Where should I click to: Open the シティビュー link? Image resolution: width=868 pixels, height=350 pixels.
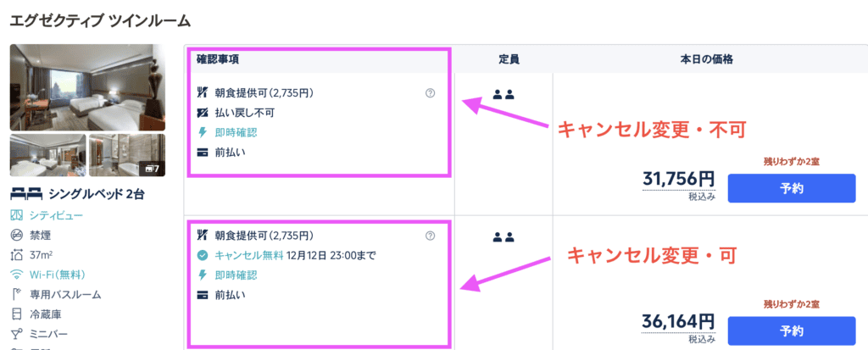click(x=55, y=215)
